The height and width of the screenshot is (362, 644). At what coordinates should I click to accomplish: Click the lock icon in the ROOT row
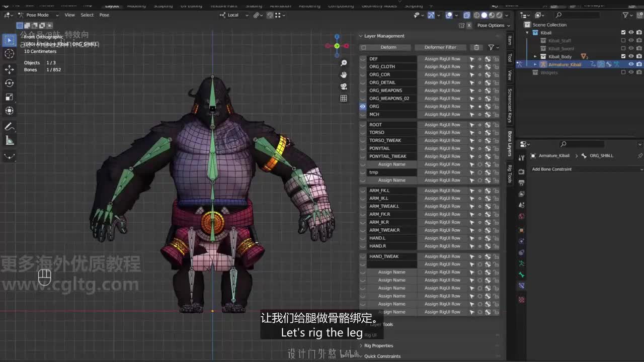496,125
